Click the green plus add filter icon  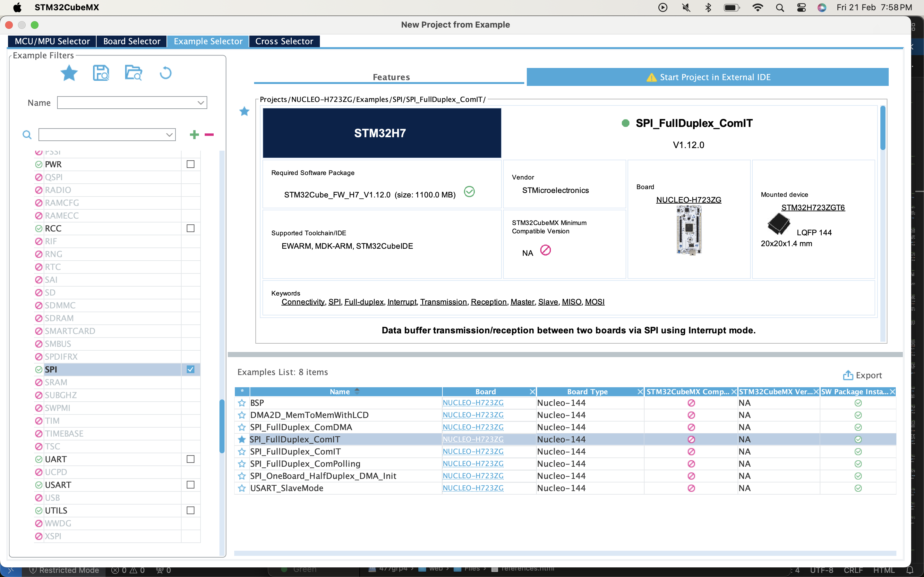click(x=194, y=135)
